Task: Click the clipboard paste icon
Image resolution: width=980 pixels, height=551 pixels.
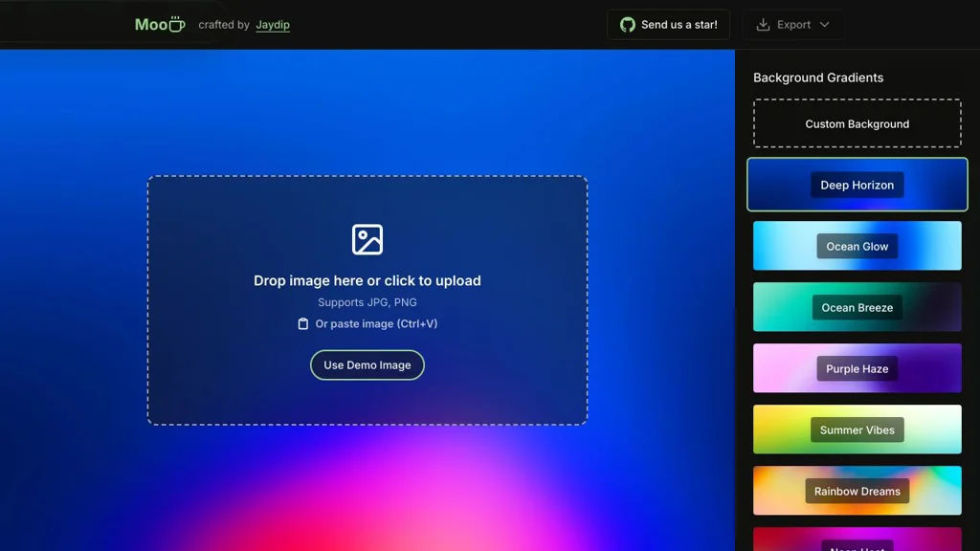Action: click(x=303, y=323)
